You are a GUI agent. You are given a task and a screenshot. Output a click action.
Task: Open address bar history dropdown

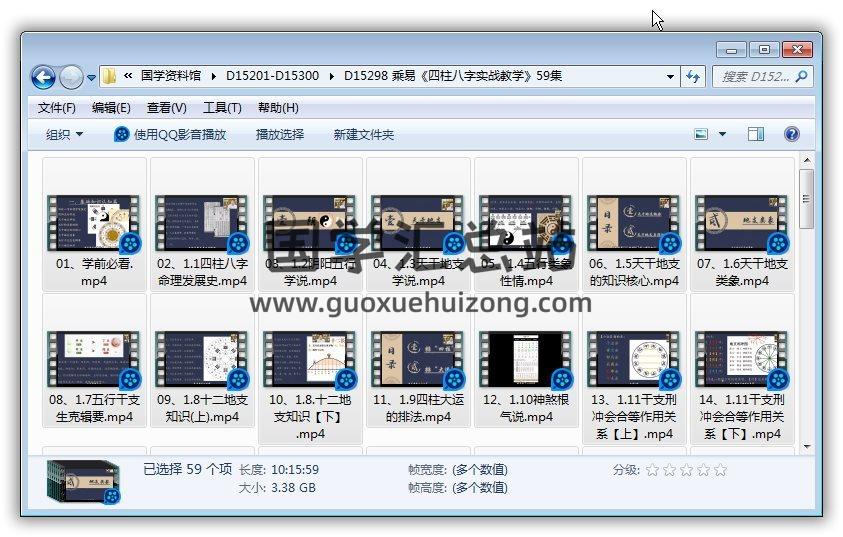[670, 76]
